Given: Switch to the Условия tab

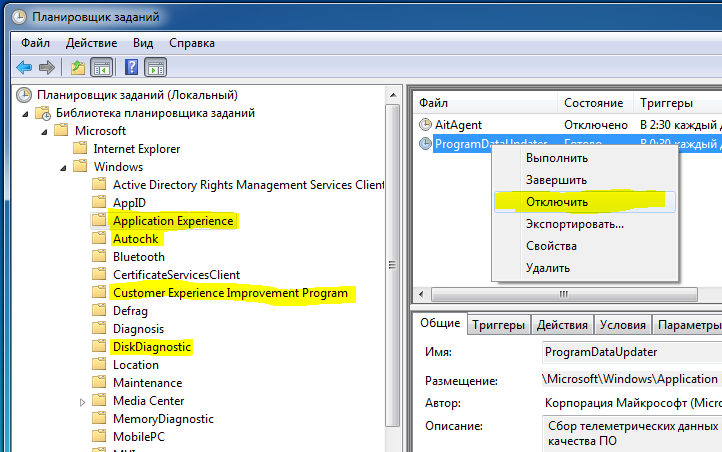Looking at the screenshot, I should [623, 325].
